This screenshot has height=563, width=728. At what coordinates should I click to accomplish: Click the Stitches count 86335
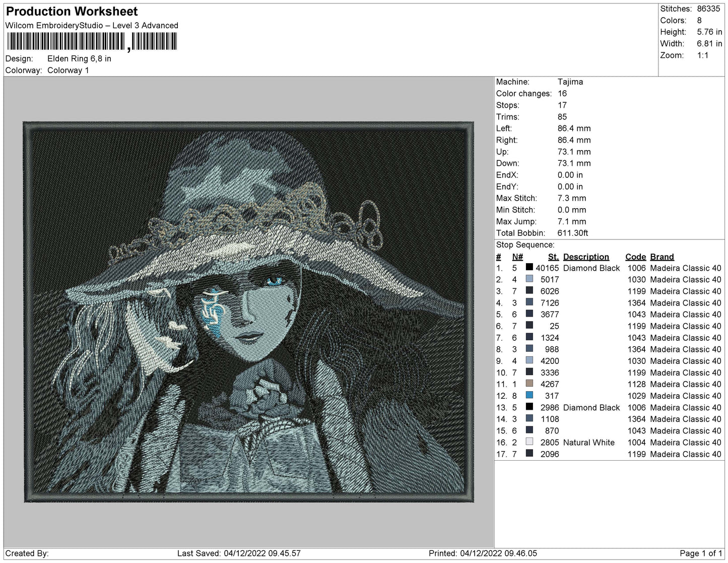pyautogui.click(x=708, y=9)
